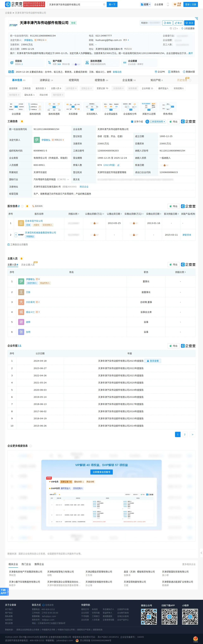
Task: Open the 股权结构图 thumbnail
Action: click(x=35, y=108)
